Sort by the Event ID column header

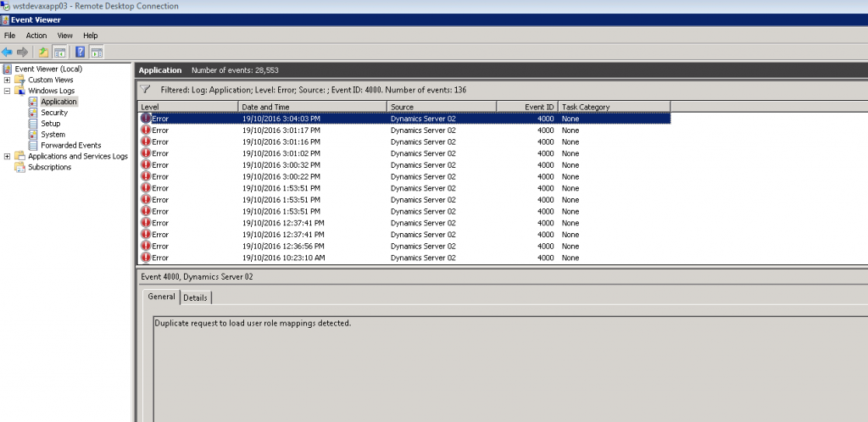coord(527,107)
